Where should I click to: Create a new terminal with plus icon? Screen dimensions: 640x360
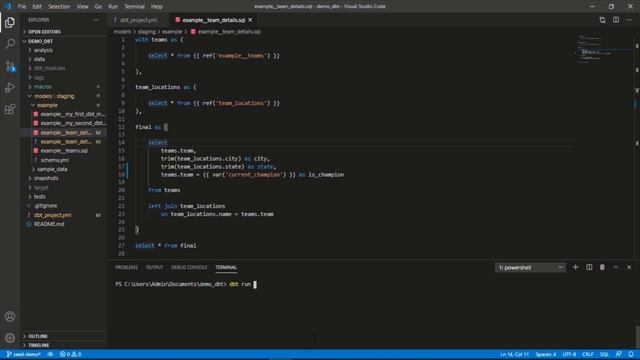(x=576, y=267)
